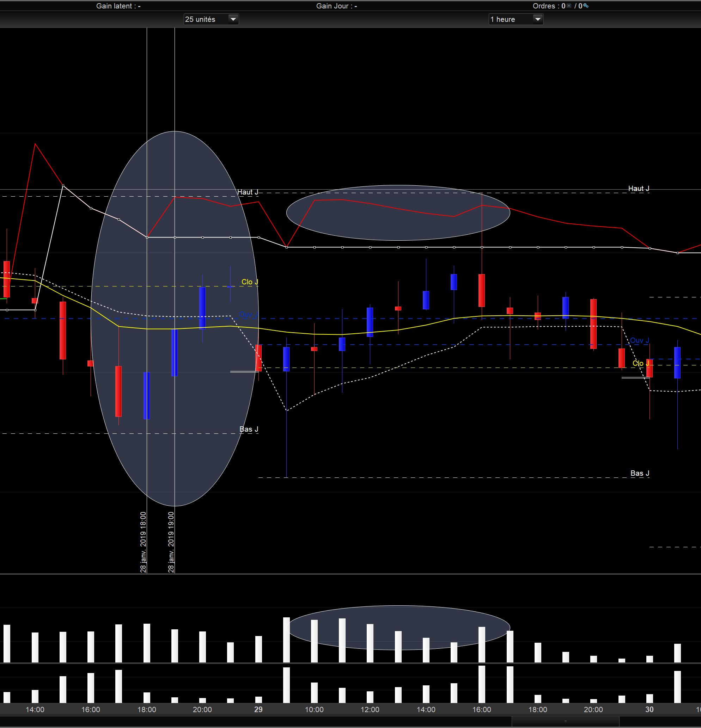Click the right Bas J level label
Image resolution: width=701 pixels, height=728 pixels.
tap(640, 473)
